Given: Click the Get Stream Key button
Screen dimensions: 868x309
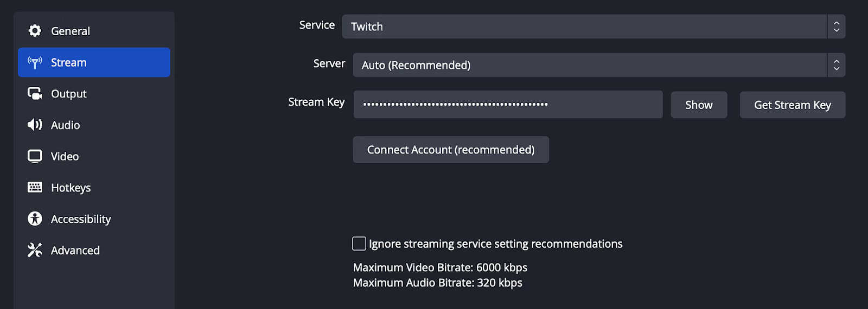Looking at the screenshot, I should click(793, 105).
